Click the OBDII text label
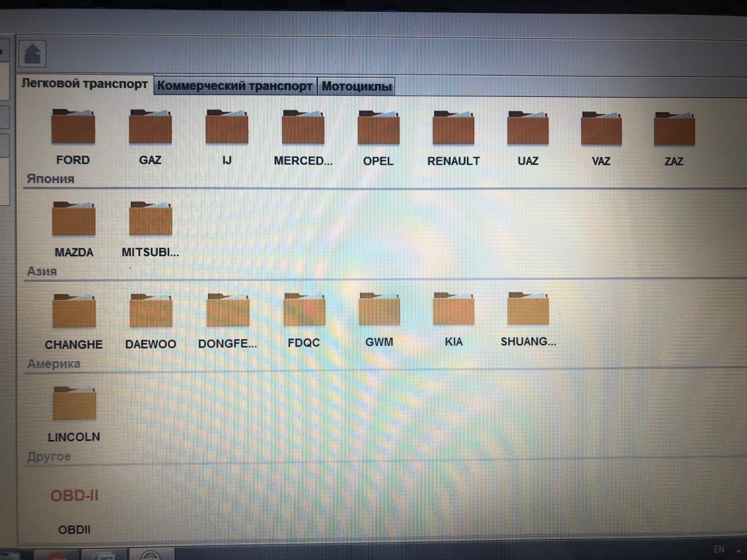Screen dimensions: 747x560 pos(74,530)
